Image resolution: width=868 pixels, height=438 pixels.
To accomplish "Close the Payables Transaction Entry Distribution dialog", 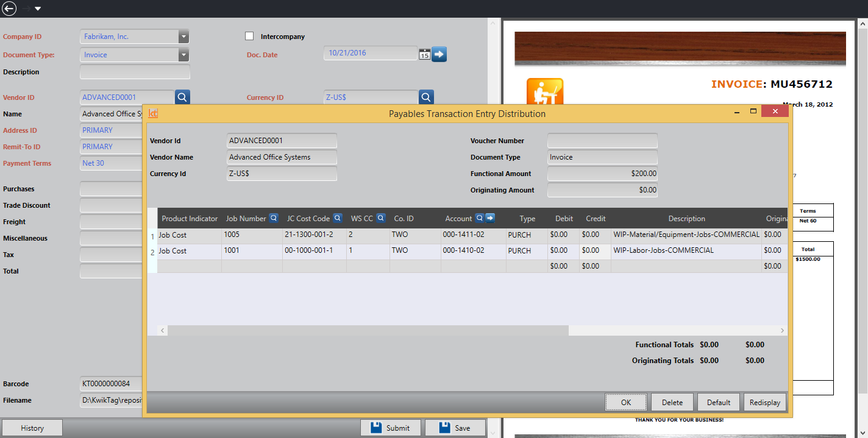I will point(775,111).
